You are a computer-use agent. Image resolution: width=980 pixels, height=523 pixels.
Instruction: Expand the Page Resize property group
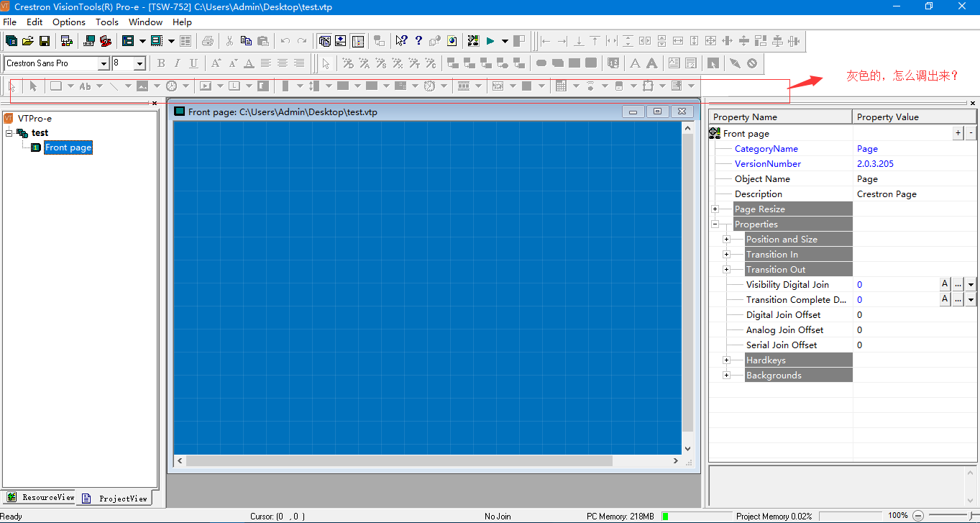(715, 209)
